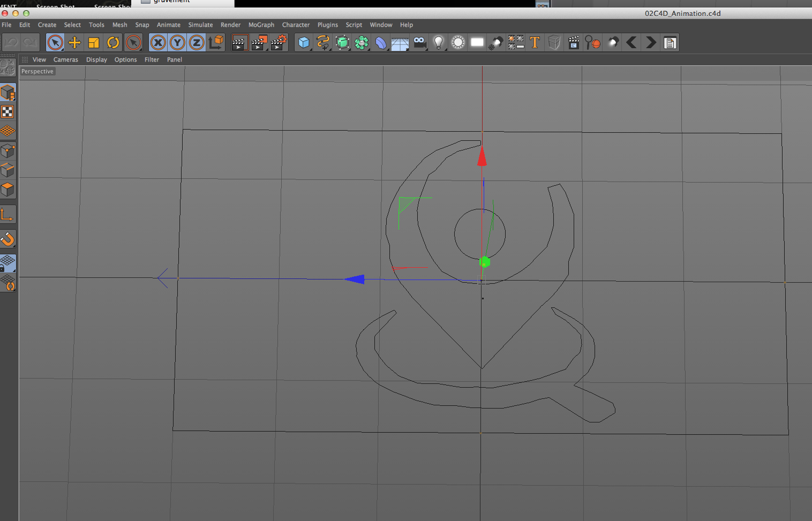Open the Array modeling objects palette
Image resolution: width=812 pixels, height=521 pixels.
pyautogui.click(x=362, y=42)
